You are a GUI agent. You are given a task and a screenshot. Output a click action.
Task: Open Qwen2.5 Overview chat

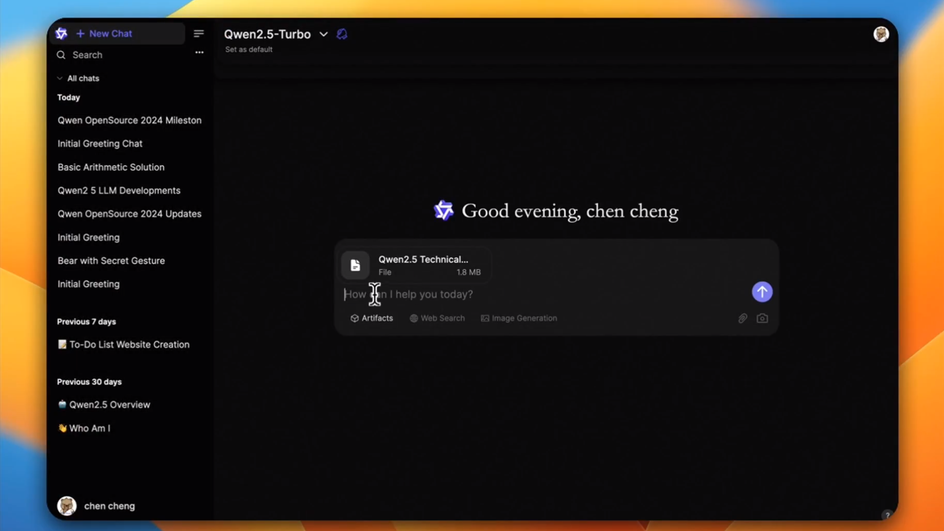[x=104, y=405]
